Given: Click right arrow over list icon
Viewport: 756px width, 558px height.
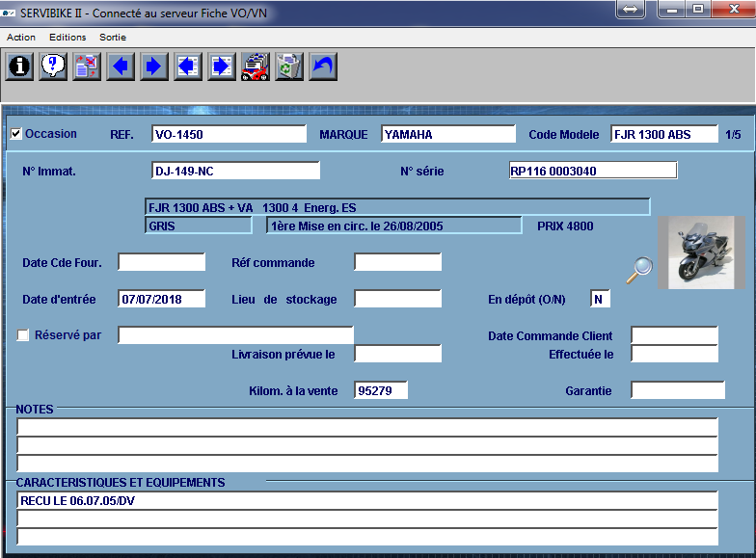Looking at the screenshot, I should 221,66.
